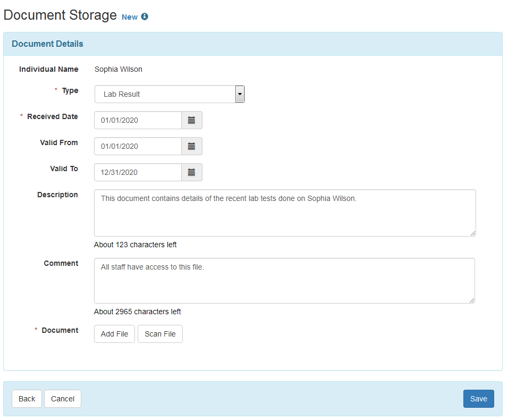Image resolution: width=508 pixels, height=420 pixels.
Task: Click the resize handle of the Comment box
Action: click(472, 299)
